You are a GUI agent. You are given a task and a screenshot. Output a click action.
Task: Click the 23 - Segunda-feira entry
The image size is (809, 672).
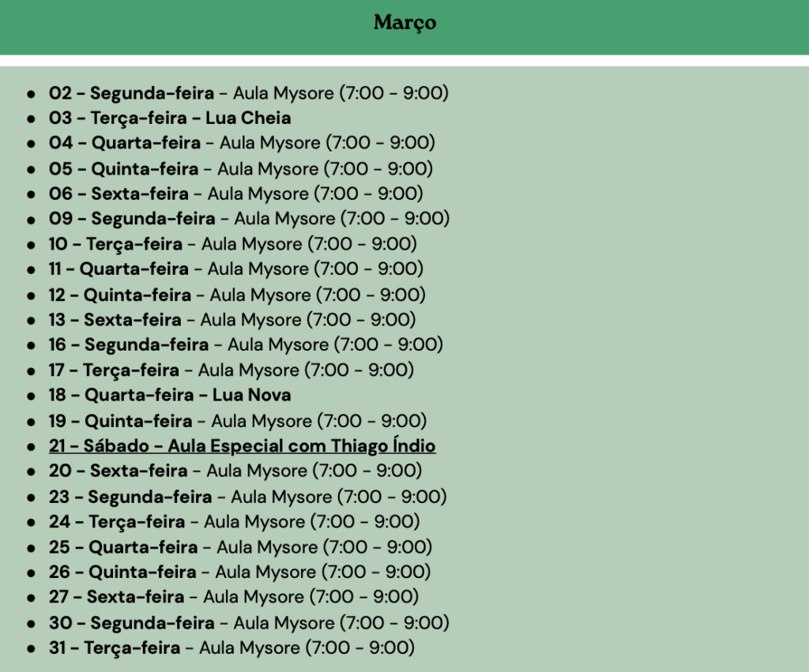tap(247, 497)
